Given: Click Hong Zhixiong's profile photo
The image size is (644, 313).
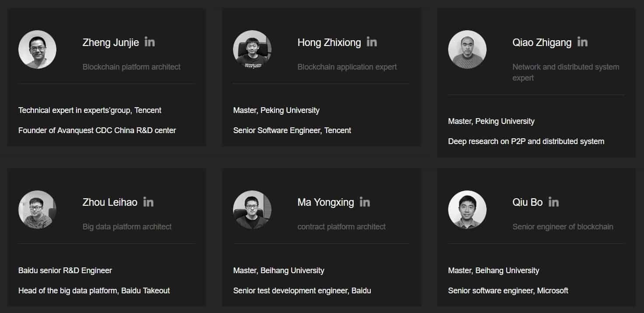Looking at the screenshot, I should tap(252, 49).
